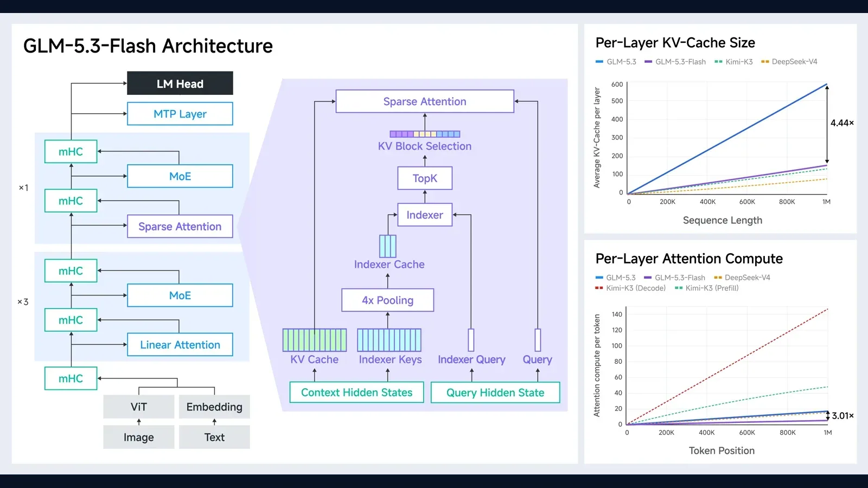
Task: Click the Indexer Cache label
Action: [x=389, y=265]
